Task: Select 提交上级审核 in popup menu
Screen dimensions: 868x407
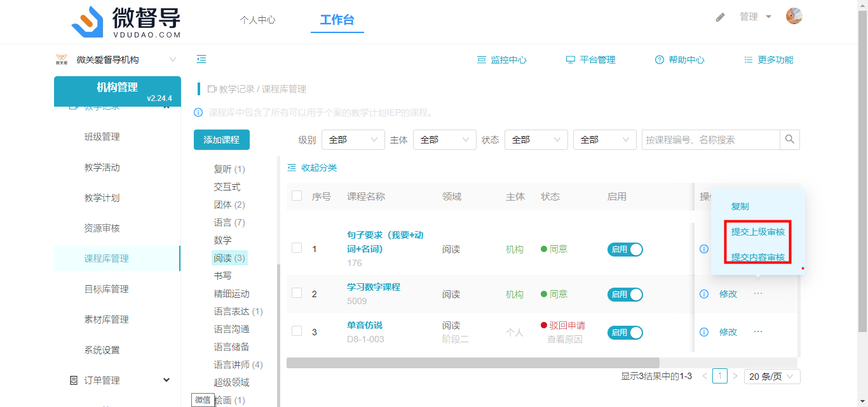Action: click(757, 232)
